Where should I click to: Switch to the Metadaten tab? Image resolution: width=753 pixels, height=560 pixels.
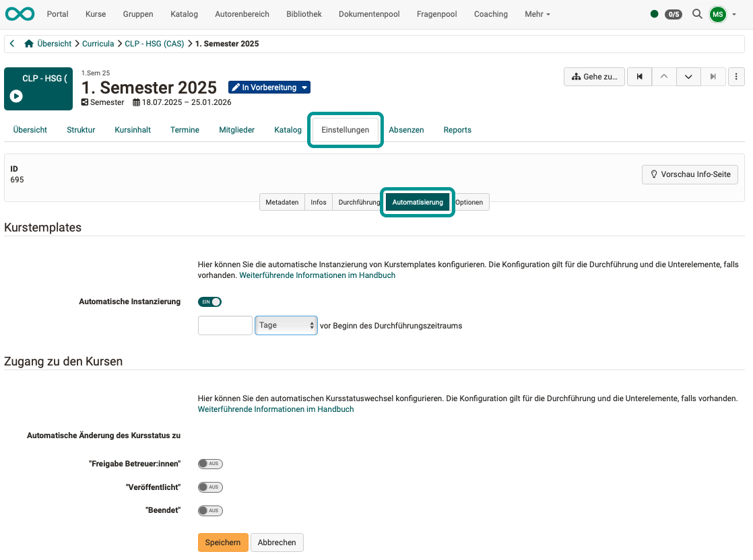click(282, 201)
